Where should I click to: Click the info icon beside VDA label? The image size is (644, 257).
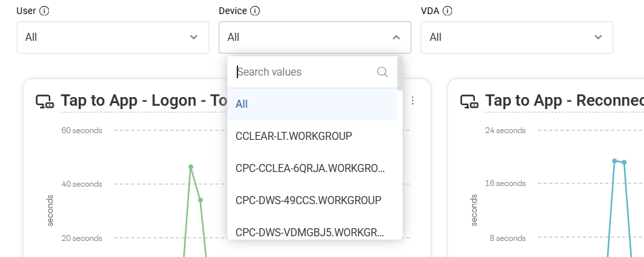pos(447,11)
